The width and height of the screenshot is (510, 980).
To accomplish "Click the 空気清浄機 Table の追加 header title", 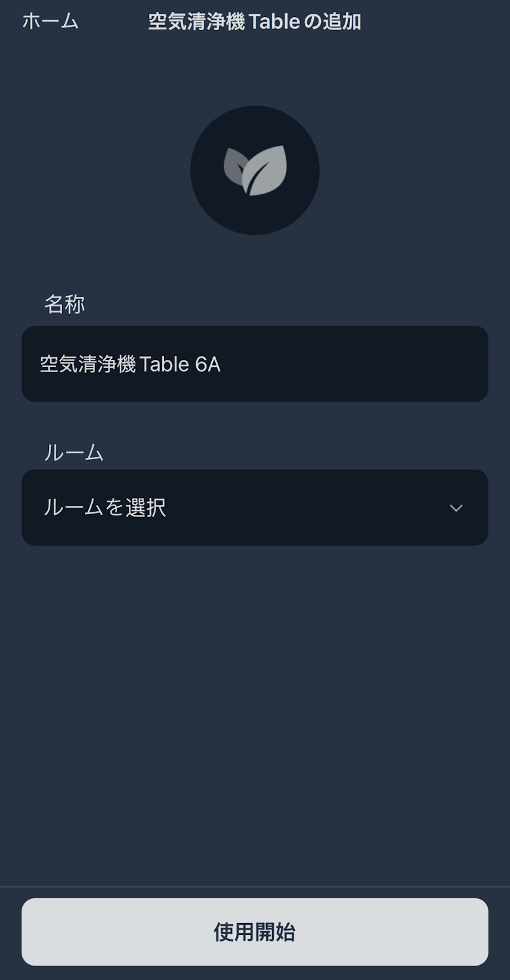I will tap(254, 22).
